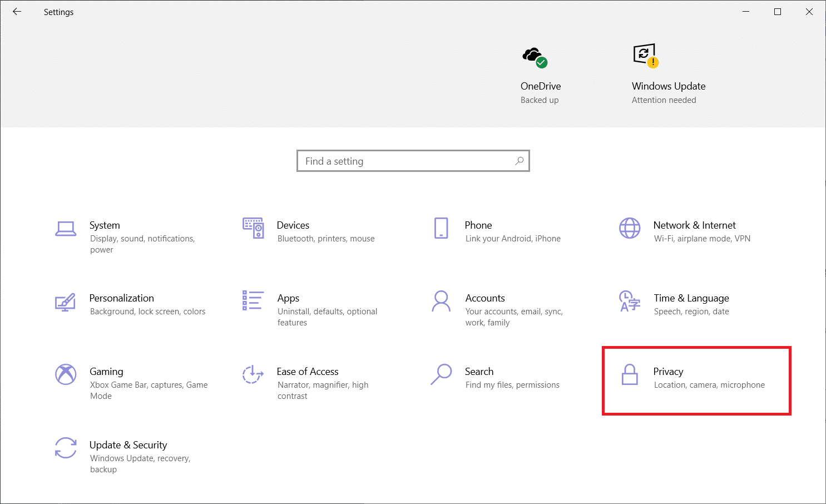826x504 pixels.
Task: Click the search magnifier inside the search box
Action: coord(519,161)
